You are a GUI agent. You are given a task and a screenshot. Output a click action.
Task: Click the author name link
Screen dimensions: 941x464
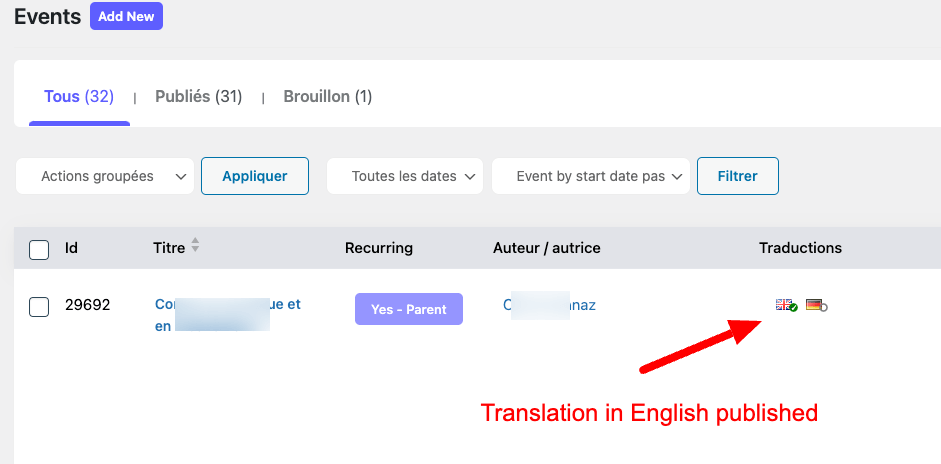pos(550,305)
